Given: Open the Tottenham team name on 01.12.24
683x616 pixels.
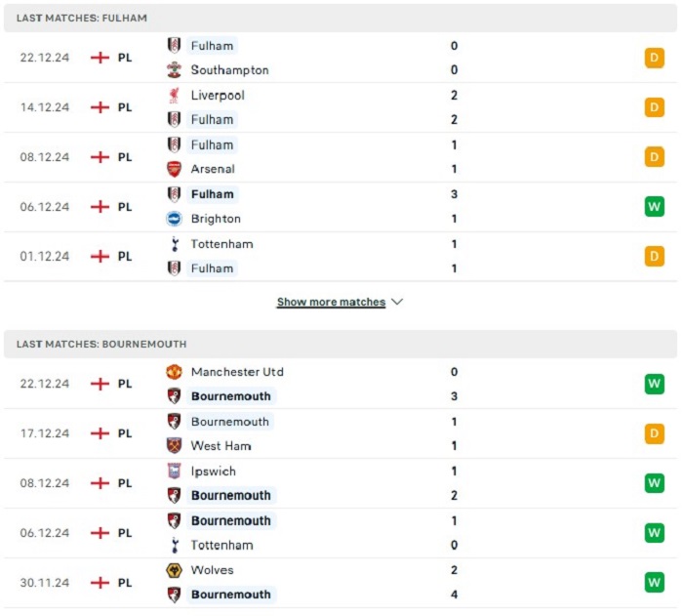Looking at the screenshot, I should [x=221, y=244].
